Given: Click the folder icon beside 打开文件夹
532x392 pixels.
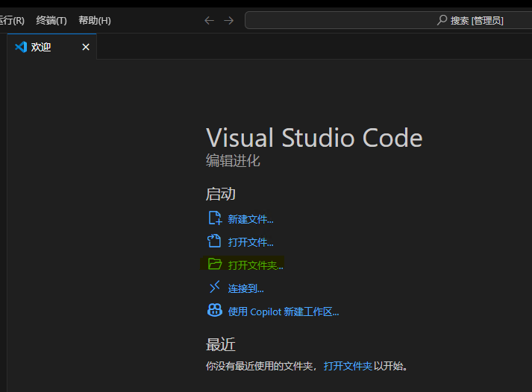Looking at the screenshot, I should click(x=215, y=264).
